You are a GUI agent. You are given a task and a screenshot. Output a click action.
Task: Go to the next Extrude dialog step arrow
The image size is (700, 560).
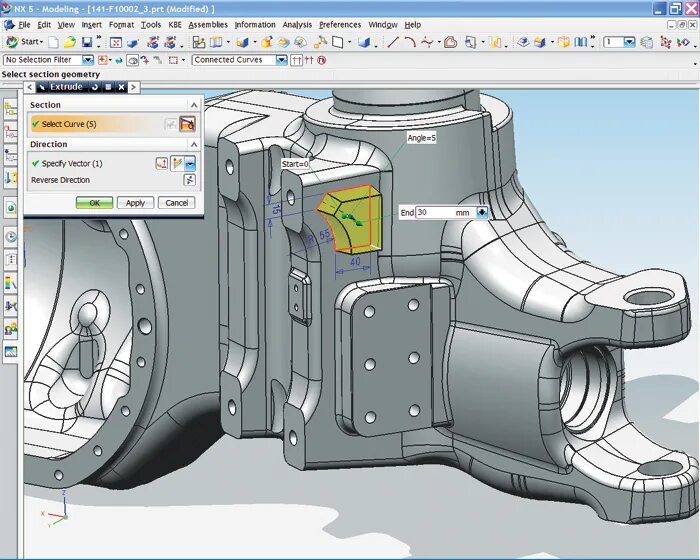coord(133,87)
